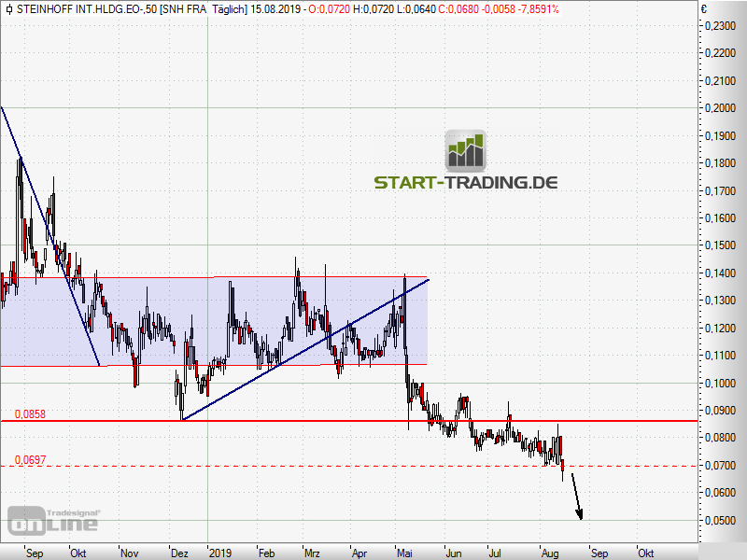
Task: Click the 0,2300 price axis label
Action: 720,26
